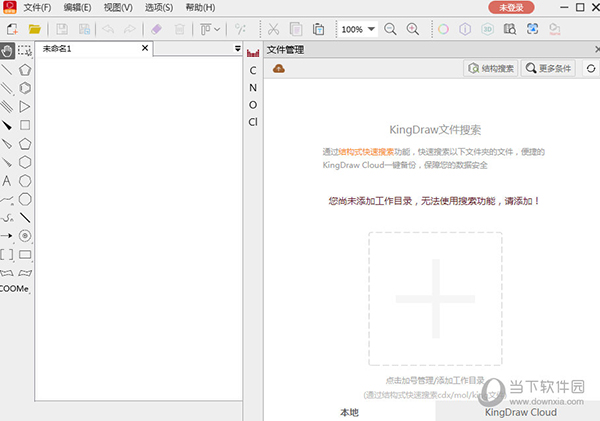The width and height of the screenshot is (600, 421).
Task: Zoom in with the plus magnifier
Action: pos(412,29)
